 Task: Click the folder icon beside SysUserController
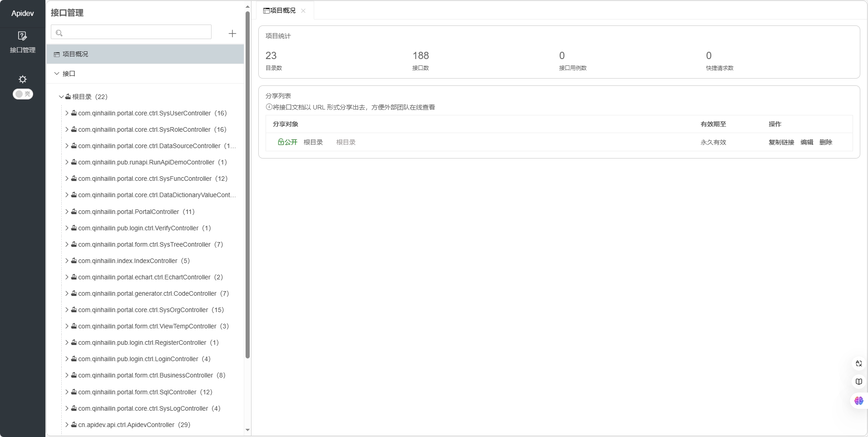click(74, 113)
